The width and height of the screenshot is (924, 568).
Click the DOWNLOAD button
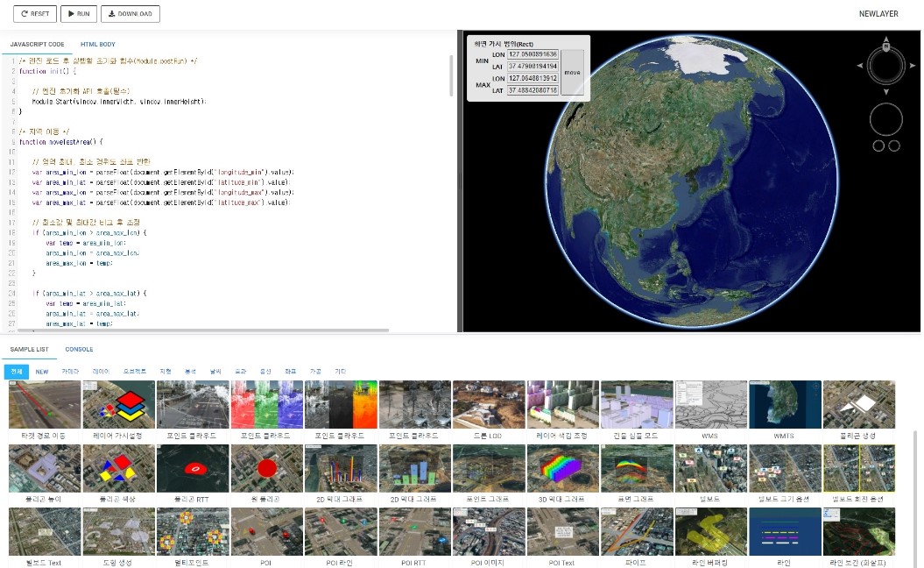click(x=130, y=14)
